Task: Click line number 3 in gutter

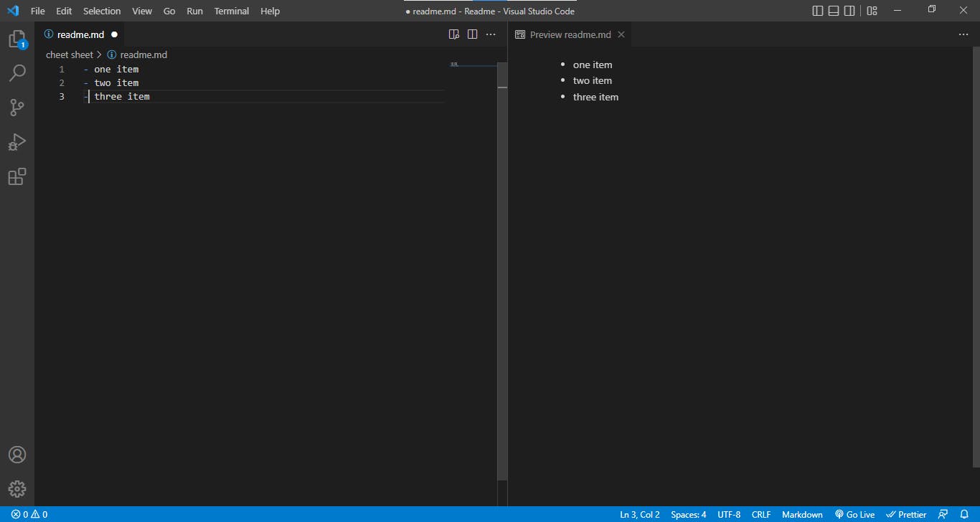Action: click(62, 97)
